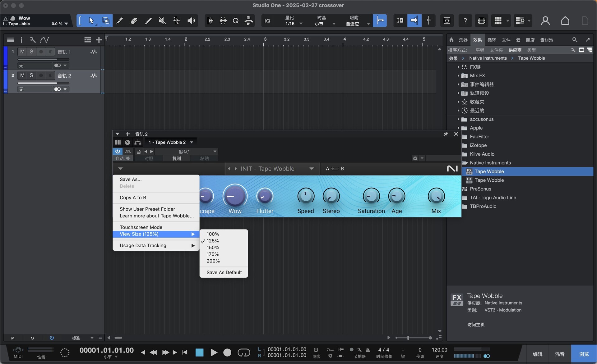Select the Eraser tool
The image size is (597, 364).
(x=134, y=21)
